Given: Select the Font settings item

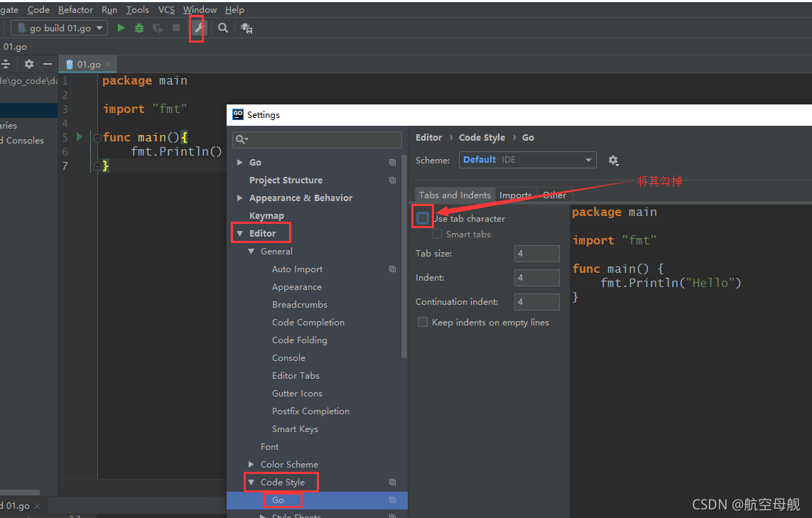Looking at the screenshot, I should 269,446.
